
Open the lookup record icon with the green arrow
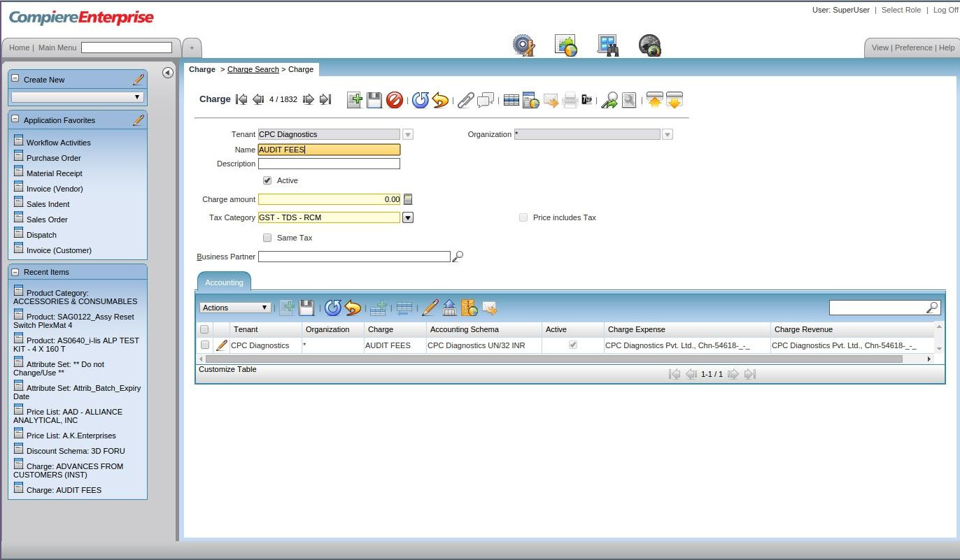coord(609,100)
